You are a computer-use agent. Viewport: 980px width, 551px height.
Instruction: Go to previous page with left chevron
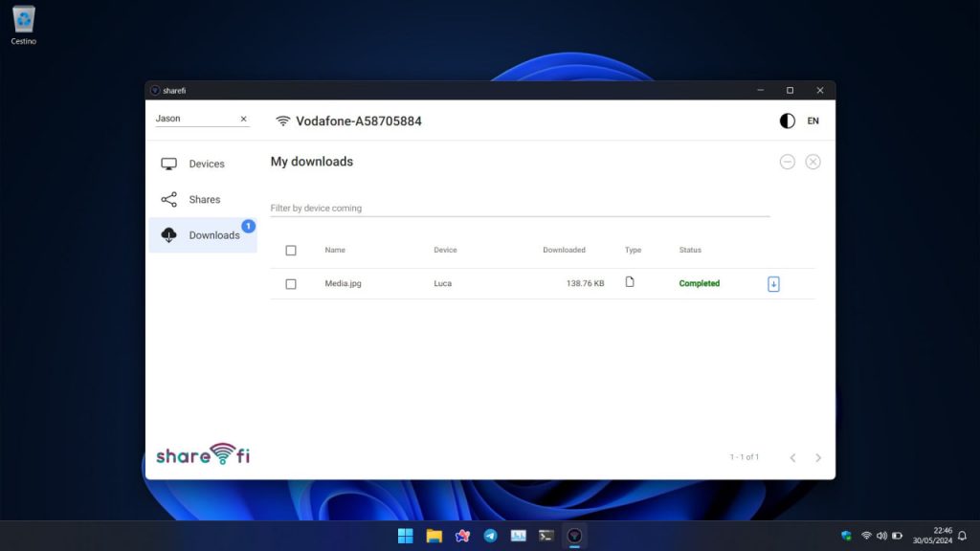(x=792, y=458)
